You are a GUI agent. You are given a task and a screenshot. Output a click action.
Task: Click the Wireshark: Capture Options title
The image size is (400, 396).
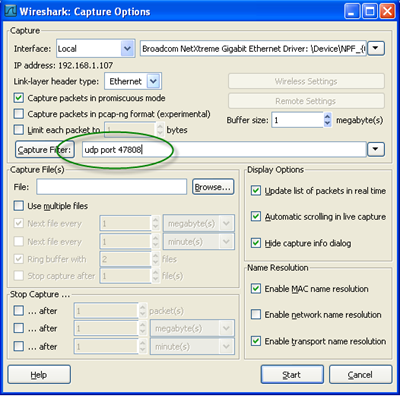click(85, 12)
